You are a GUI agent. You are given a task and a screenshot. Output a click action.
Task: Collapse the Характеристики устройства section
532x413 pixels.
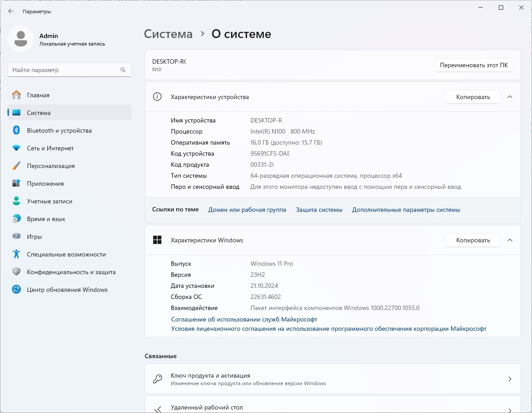point(509,97)
